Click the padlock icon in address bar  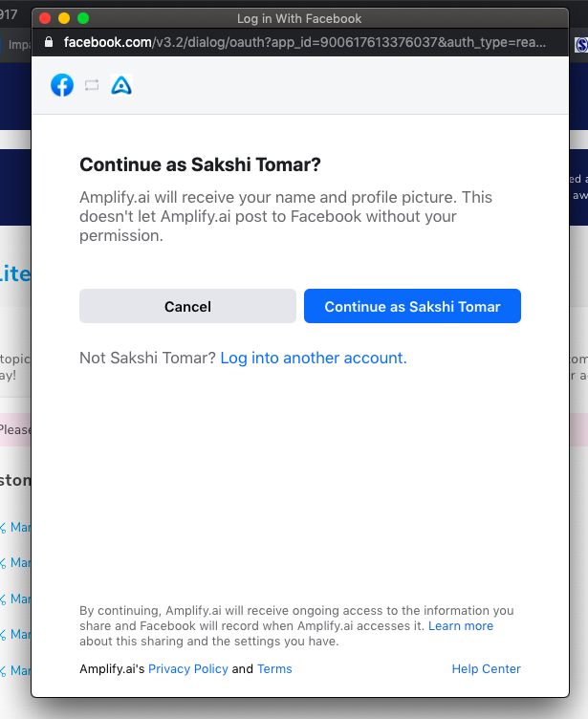[49, 42]
